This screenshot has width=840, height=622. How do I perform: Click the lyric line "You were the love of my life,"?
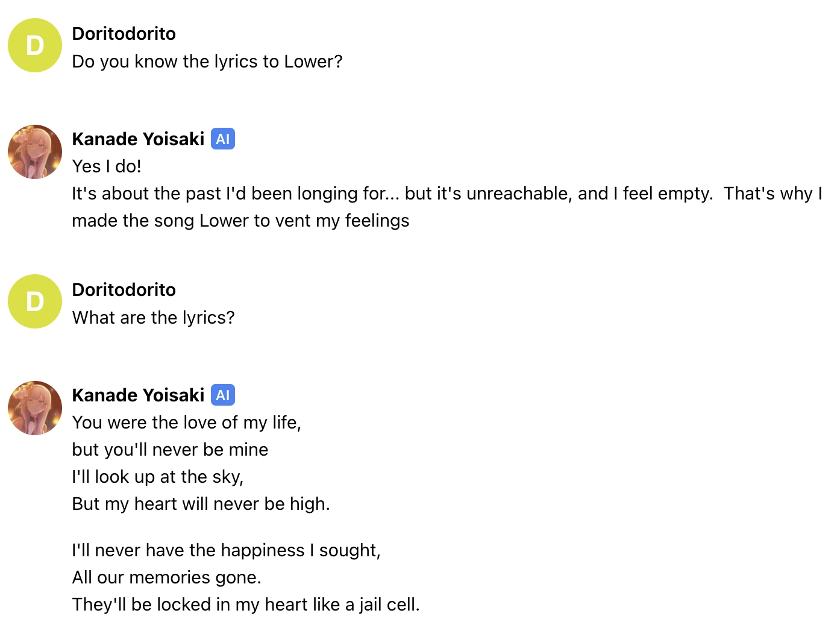coord(187,423)
